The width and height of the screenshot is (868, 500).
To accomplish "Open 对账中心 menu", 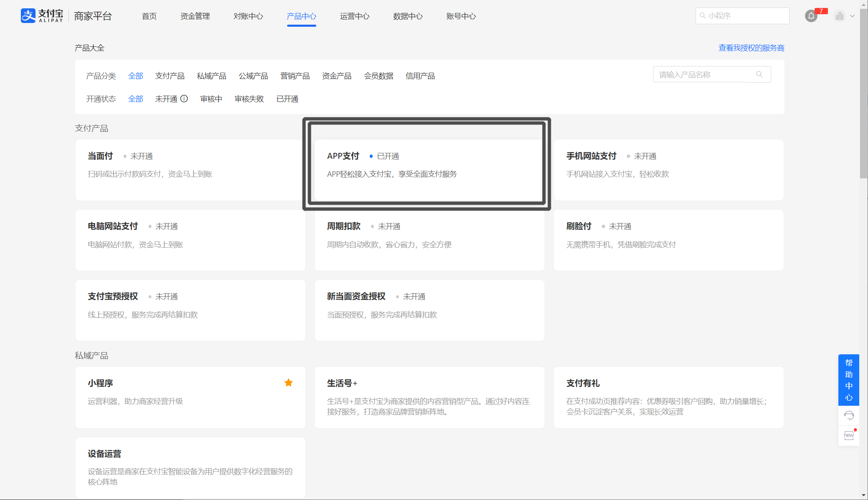I will [x=248, y=16].
